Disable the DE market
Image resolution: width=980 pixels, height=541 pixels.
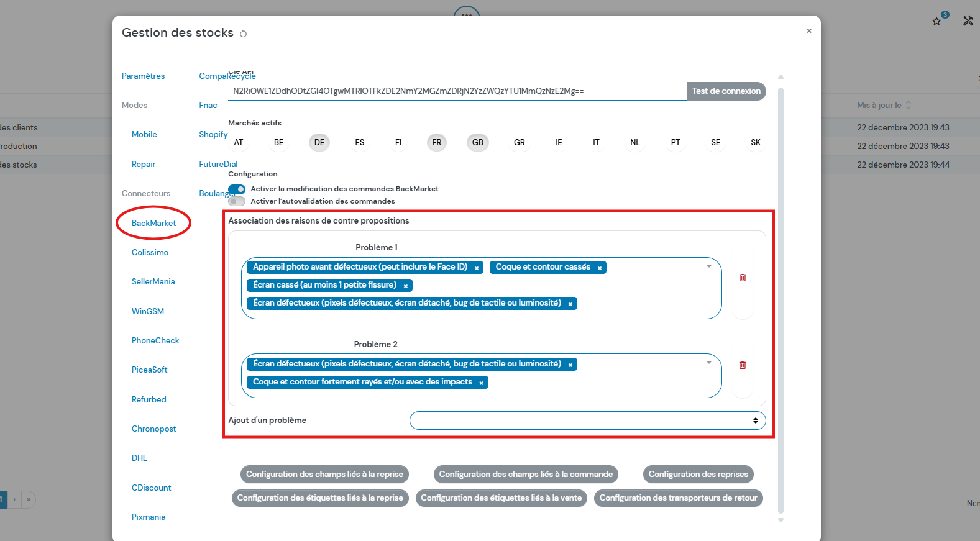319,142
